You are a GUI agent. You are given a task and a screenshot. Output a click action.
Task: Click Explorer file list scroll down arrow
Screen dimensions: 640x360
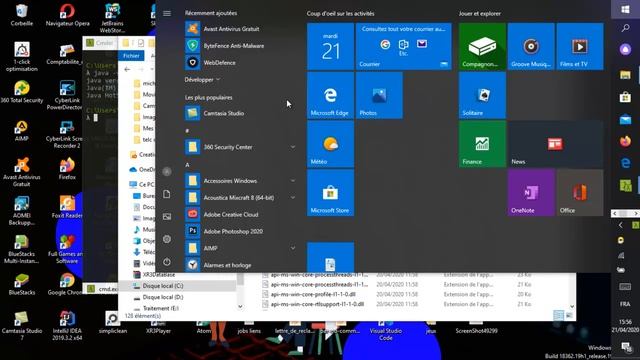coord(572,306)
